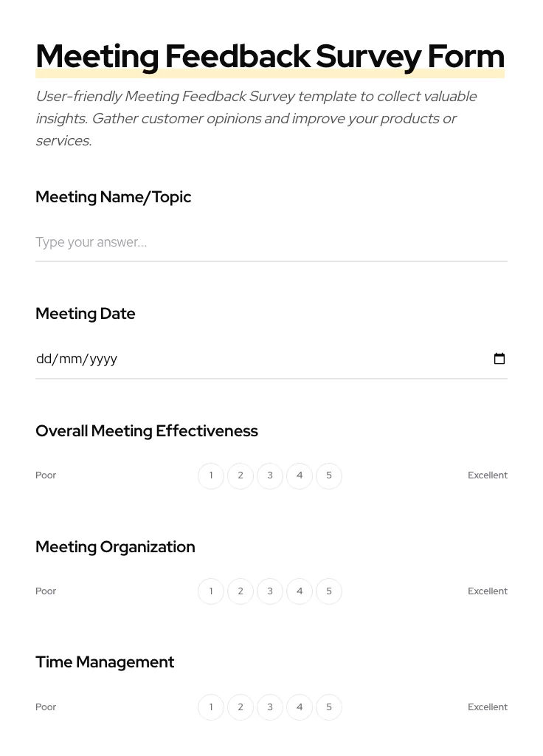Screen dimensions: 543x756
Task: Pick rating 5 for Time Management
Action: (x=329, y=707)
